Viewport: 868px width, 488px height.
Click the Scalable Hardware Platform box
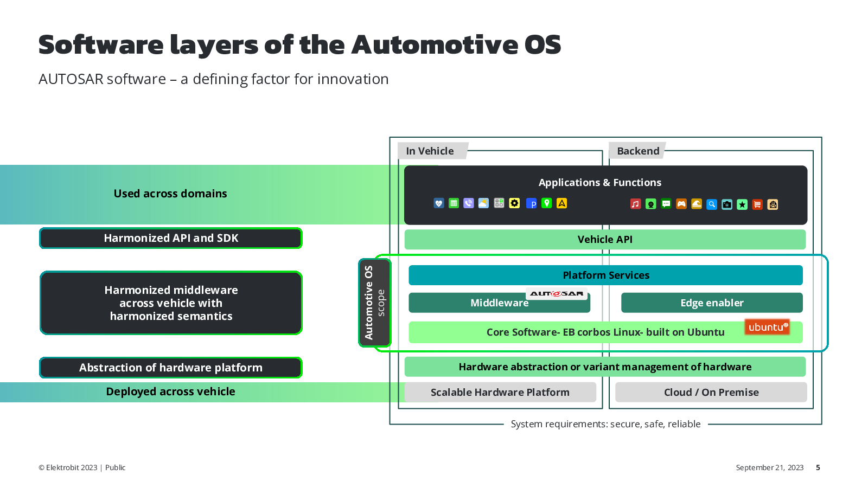[500, 393]
